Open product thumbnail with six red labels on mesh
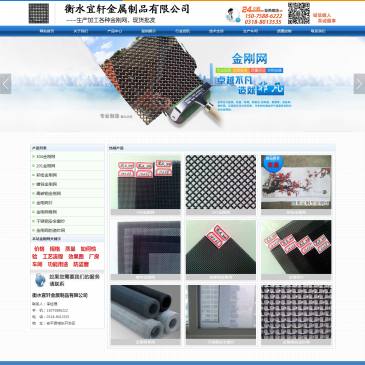Image resolution: width=365 pixels, height=365 pixels. [x=146, y=182]
